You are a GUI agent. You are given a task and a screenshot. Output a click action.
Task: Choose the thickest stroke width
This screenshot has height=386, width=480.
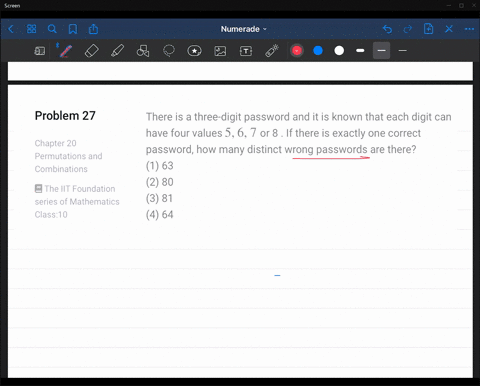[x=360, y=51]
